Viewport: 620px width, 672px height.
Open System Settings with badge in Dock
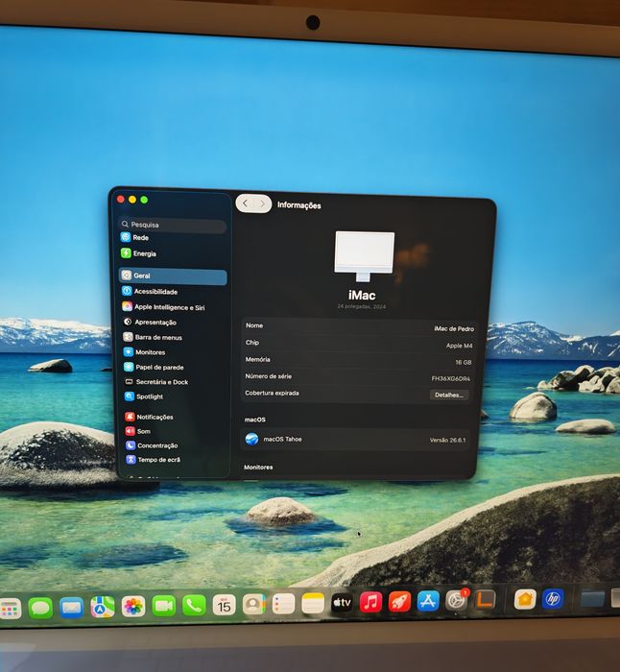pos(456,600)
